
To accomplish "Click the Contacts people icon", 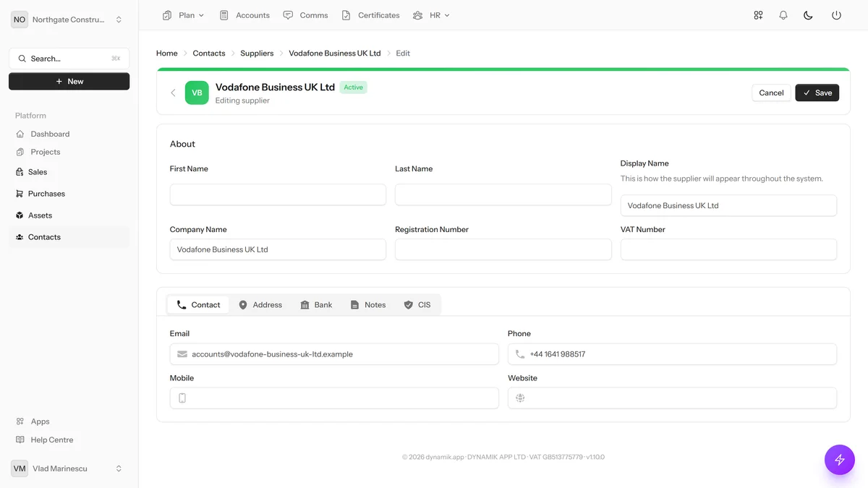I will (x=20, y=237).
